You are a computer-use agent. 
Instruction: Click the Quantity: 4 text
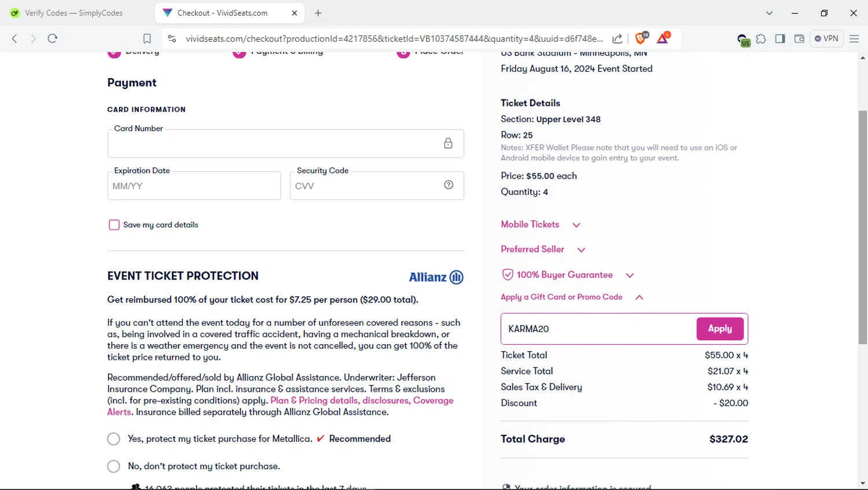pyautogui.click(x=524, y=192)
